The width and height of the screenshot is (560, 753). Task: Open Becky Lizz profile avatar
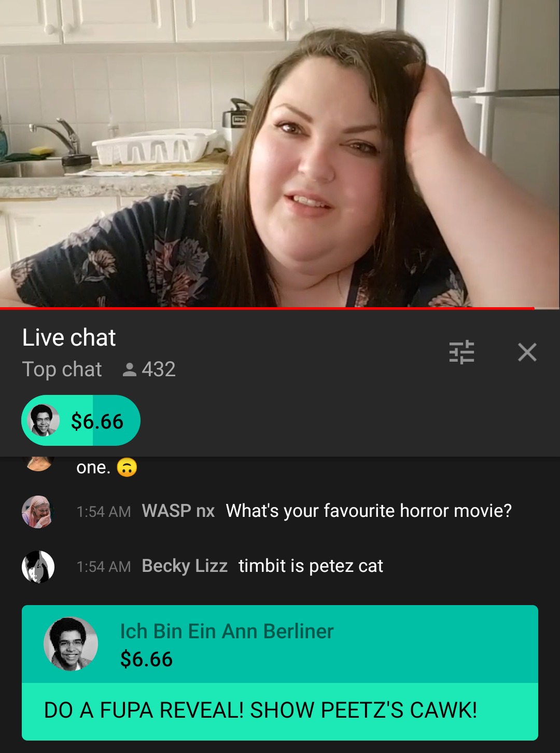pyautogui.click(x=38, y=567)
